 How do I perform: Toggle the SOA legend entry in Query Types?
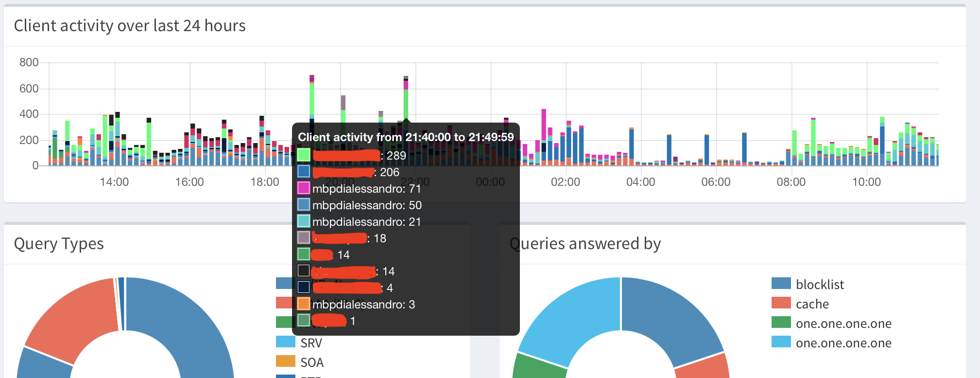300,362
